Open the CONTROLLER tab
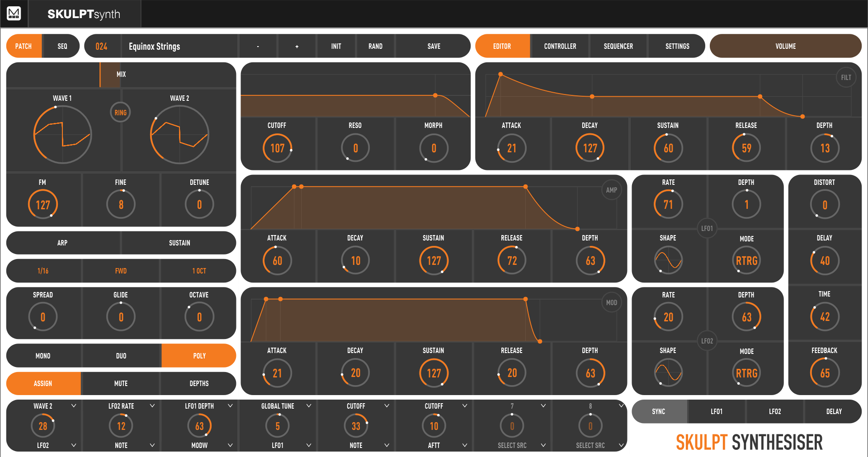This screenshot has height=457, width=868. 560,46
